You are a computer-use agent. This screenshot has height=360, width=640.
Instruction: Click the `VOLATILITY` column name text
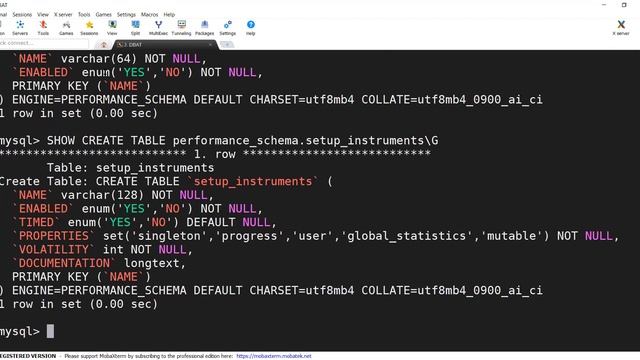[54, 249]
